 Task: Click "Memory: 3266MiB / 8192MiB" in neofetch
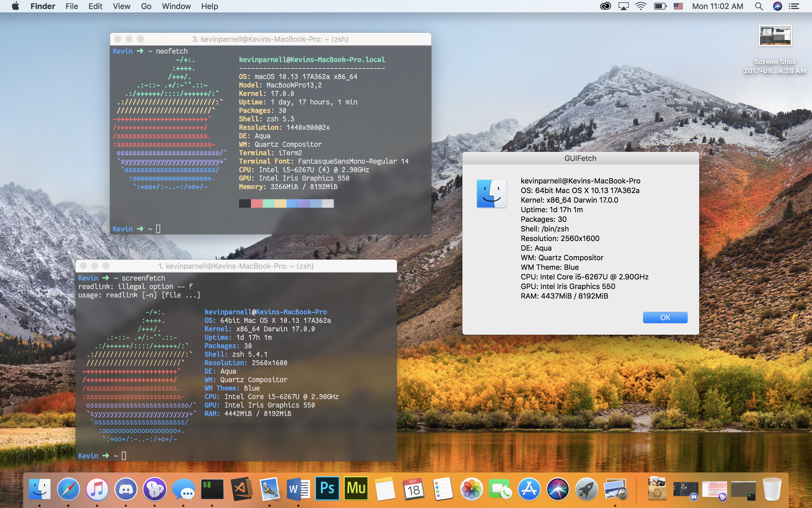[x=288, y=187]
